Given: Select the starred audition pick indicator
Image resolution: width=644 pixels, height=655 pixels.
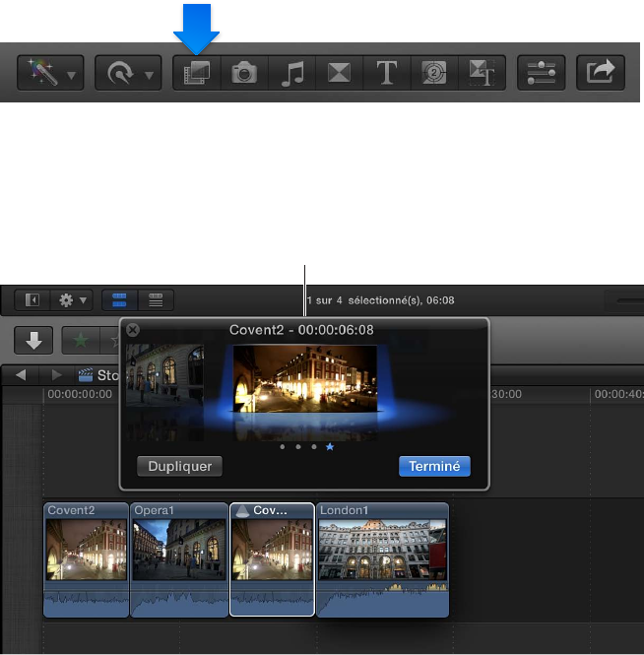Looking at the screenshot, I should (330, 447).
